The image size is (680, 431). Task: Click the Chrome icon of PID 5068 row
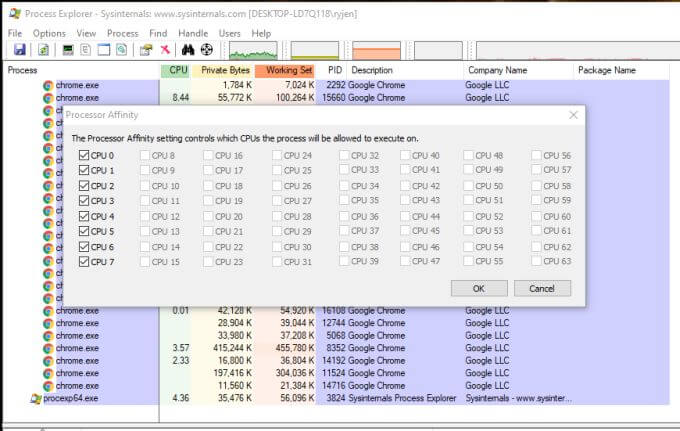click(48, 336)
